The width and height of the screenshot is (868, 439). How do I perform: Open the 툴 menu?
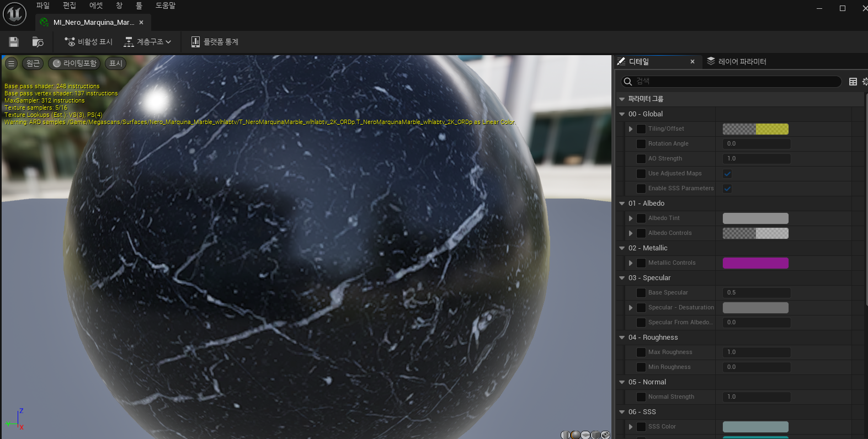[x=139, y=6]
